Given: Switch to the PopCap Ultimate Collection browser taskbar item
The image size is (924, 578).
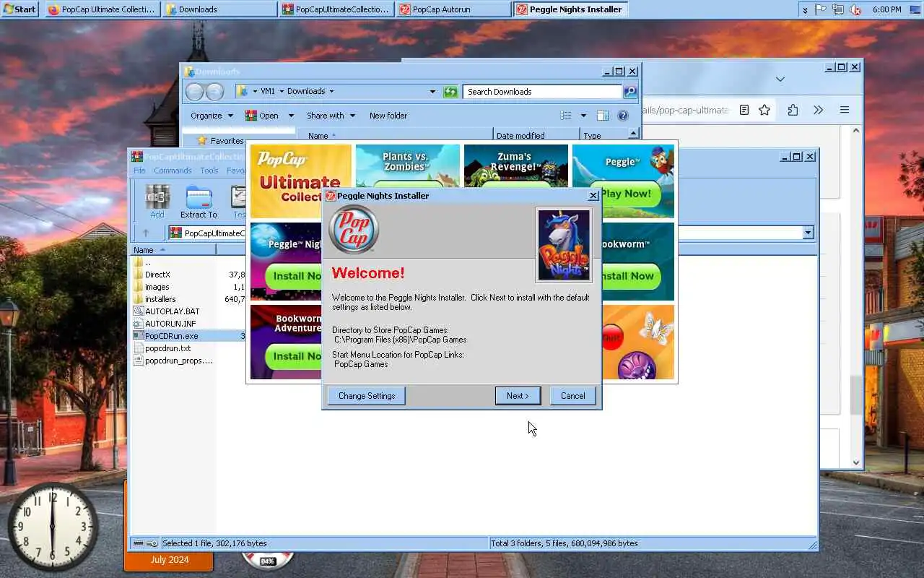Looking at the screenshot, I should click(x=103, y=9).
